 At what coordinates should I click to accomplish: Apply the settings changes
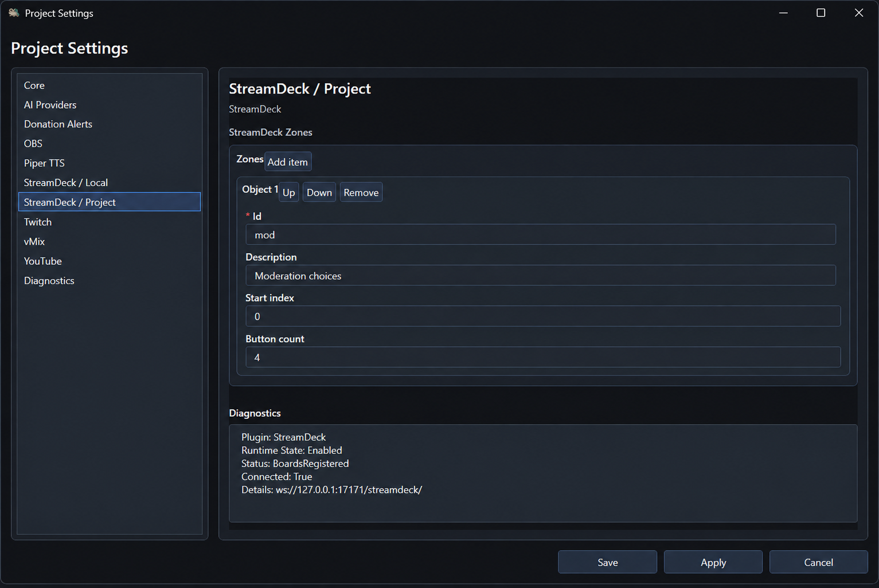(713, 562)
